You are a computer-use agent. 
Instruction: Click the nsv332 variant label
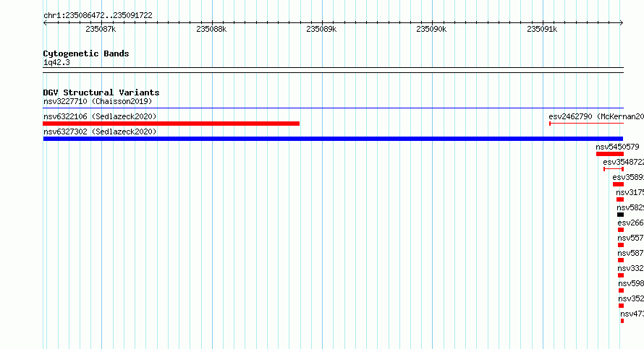[x=630, y=268]
